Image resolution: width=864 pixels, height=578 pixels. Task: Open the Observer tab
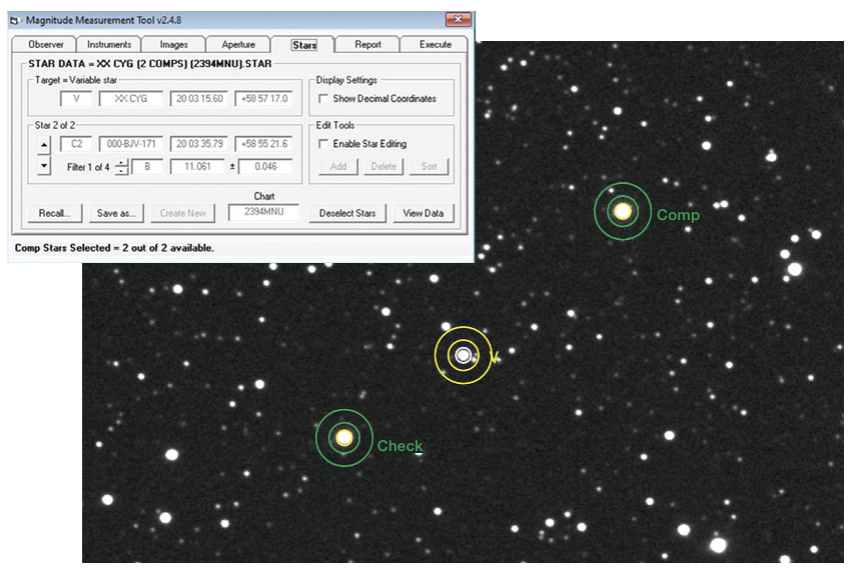tap(46, 45)
